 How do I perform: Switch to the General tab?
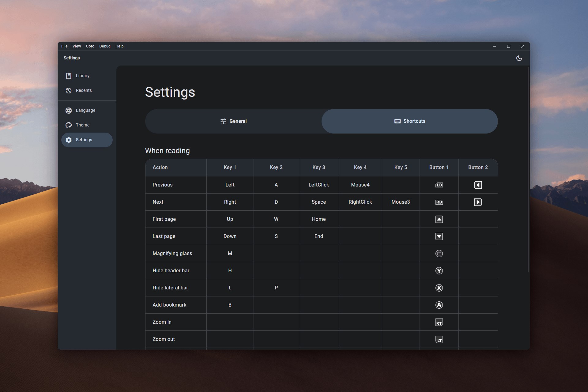[233, 121]
